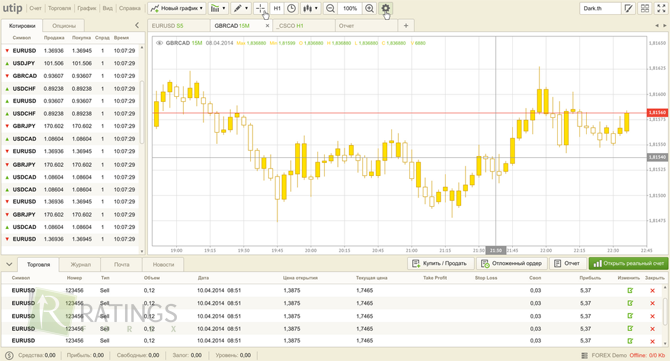This screenshot has width=670, height=361.
Task: Sort orders by Номер column
Action: [x=74, y=278]
